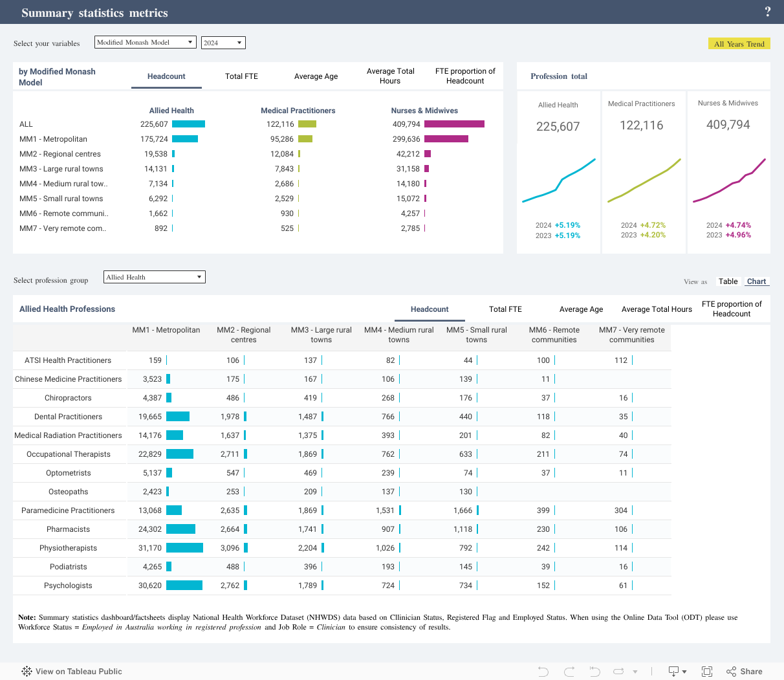Click the All Years Trend button
784x680 pixels.
coord(739,44)
